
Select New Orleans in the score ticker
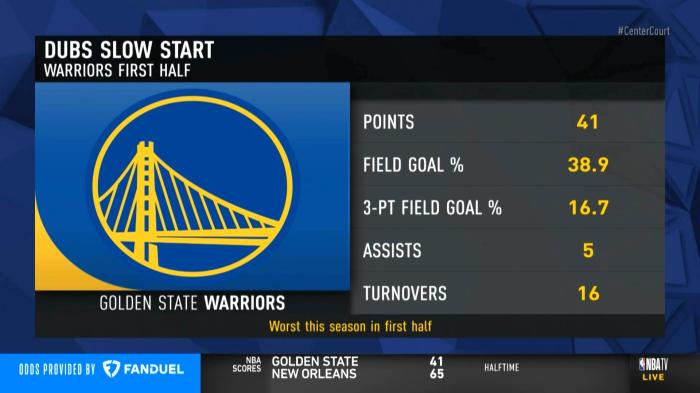[x=314, y=374]
